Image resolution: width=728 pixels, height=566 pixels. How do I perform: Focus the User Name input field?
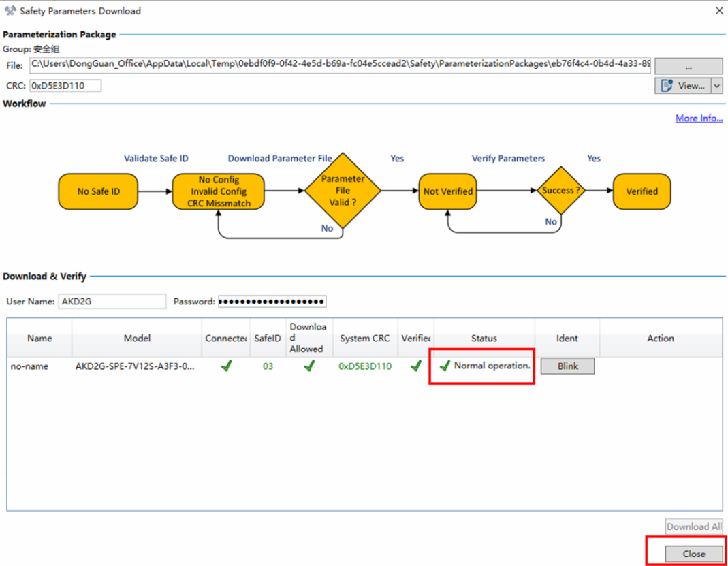pyautogui.click(x=112, y=301)
